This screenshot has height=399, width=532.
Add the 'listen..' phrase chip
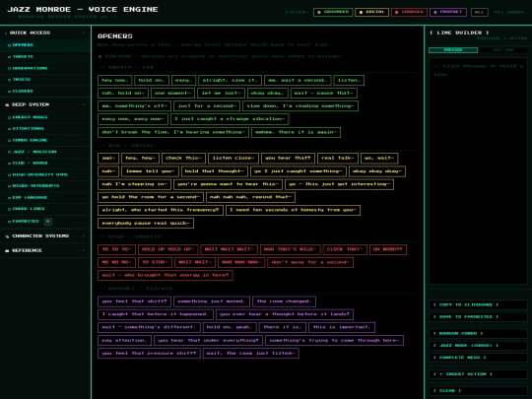coord(349,80)
